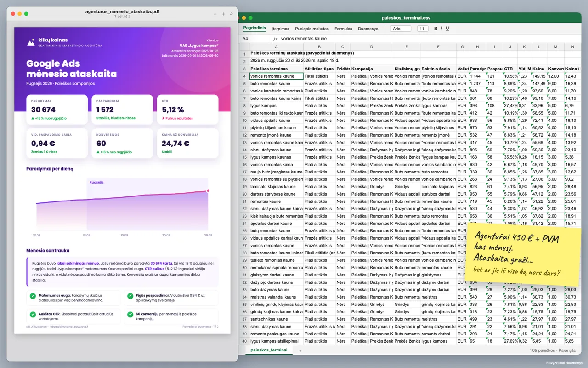Open the Formulės ribbon tab
Viewport: 588px width, 368px height.
(343, 29)
